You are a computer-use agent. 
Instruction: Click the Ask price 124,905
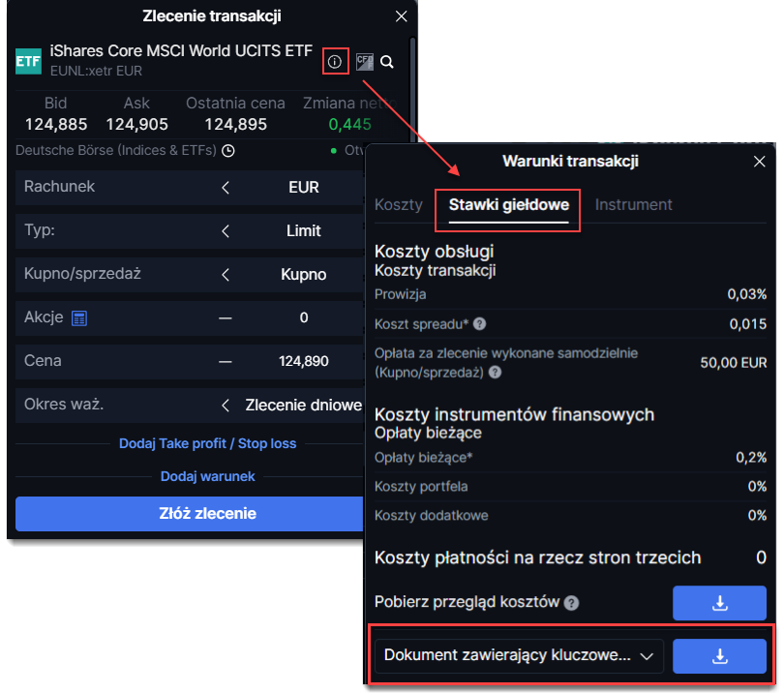tap(137, 124)
